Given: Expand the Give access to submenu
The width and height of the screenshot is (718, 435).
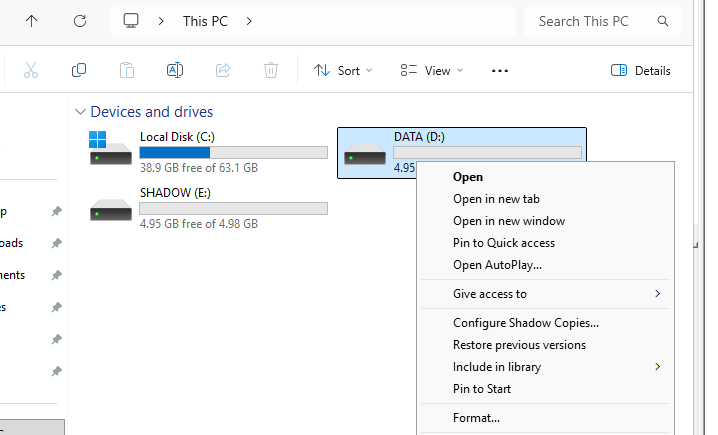Looking at the screenshot, I should (555, 294).
